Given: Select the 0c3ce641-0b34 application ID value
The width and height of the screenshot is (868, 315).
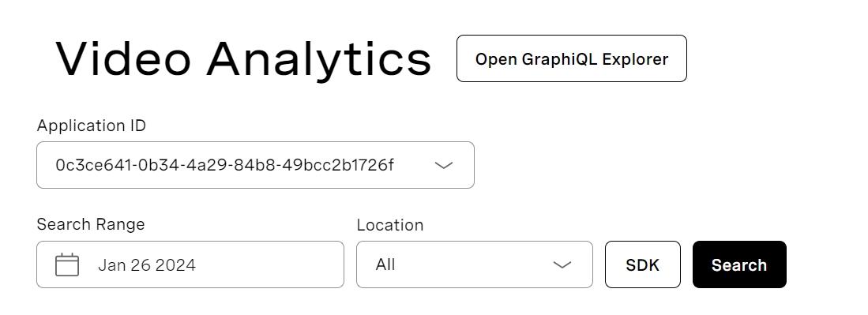Looking at the screenshot, I should (x=225, y=165).
